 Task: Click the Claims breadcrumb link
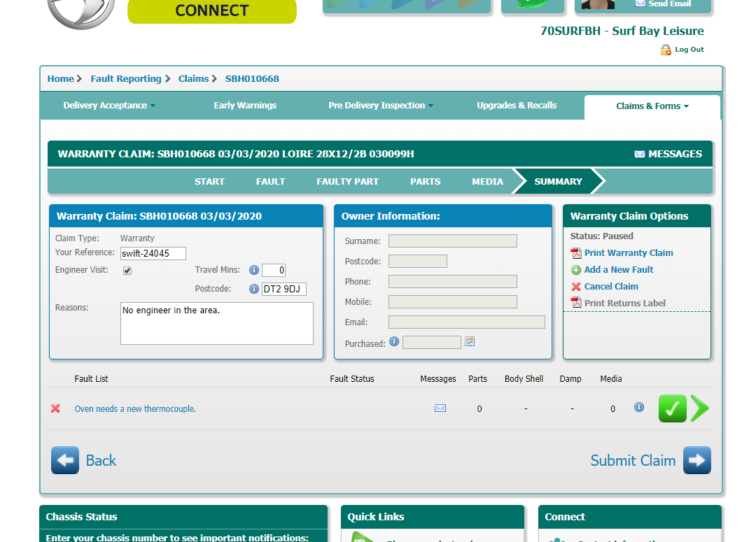[193, 78]
